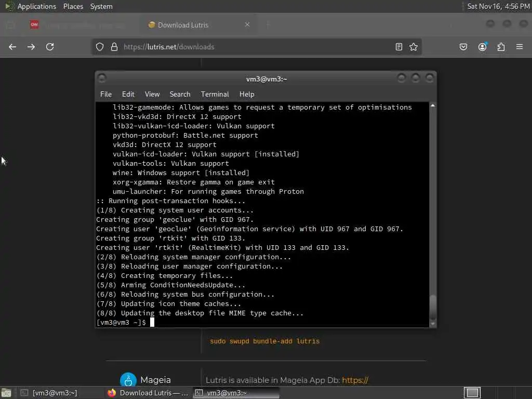532x399 pixels.
Task: Open terminal File menu
Action: coord(106,95)
